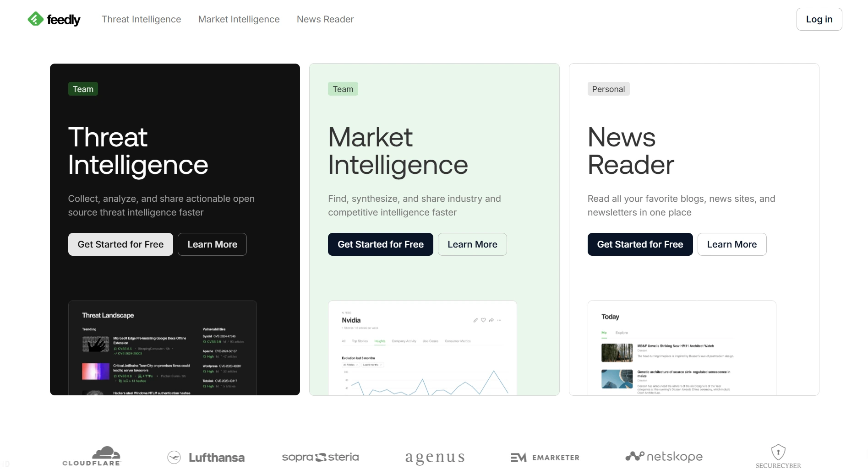868x469 pixels.
Task: Click the blue building thumbnail in the Today preview
Action: point(617,379)
